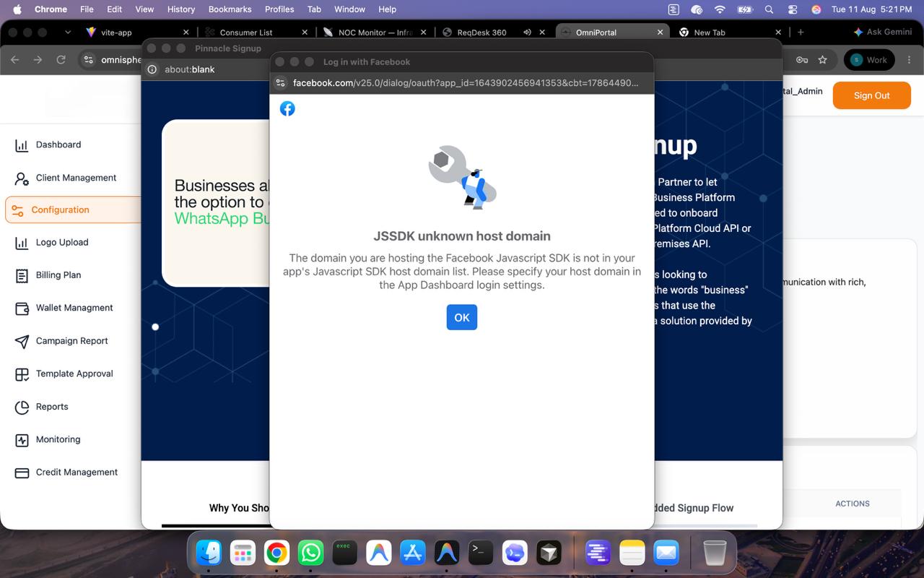Open the View menu

[x=144, y=9]
